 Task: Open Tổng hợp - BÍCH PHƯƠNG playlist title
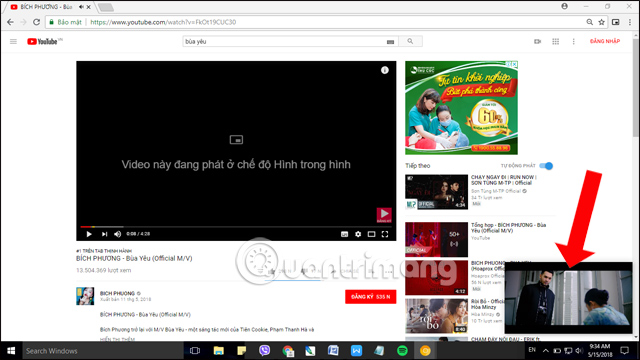click(508, 228)
